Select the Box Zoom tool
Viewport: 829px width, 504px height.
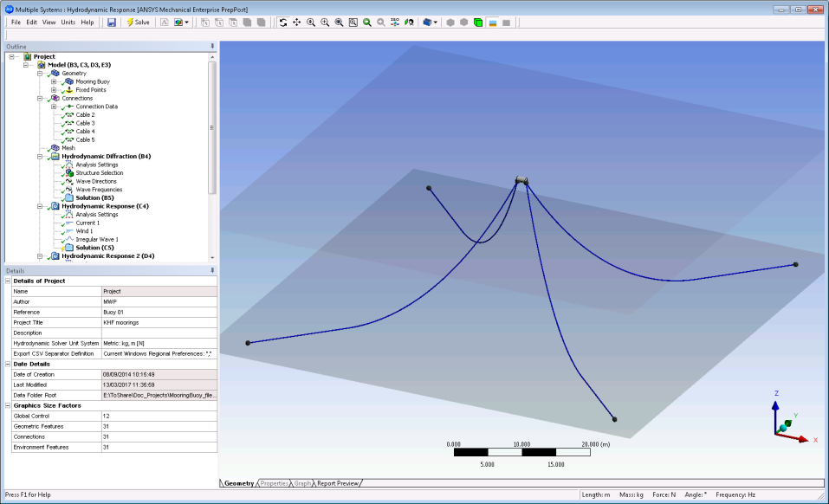(x=353, y=22)
